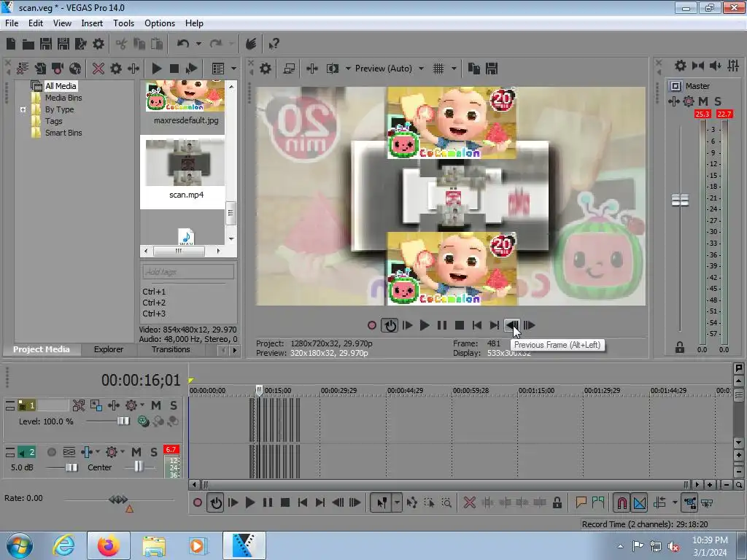747x560 pixels.
Task: Open Overlays dropdown arrow beside grid icon
Action: point(454,69)
